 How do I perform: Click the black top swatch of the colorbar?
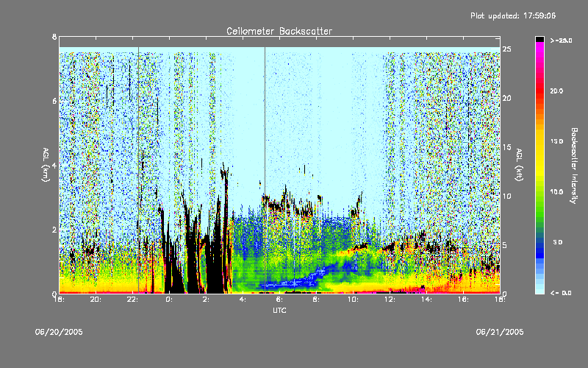pyautogui.click(x=539, y=39)
